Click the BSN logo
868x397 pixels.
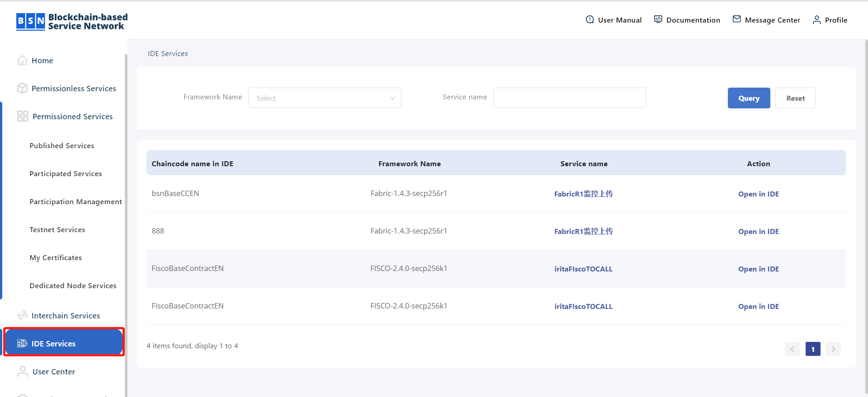[x=72, y=22]
